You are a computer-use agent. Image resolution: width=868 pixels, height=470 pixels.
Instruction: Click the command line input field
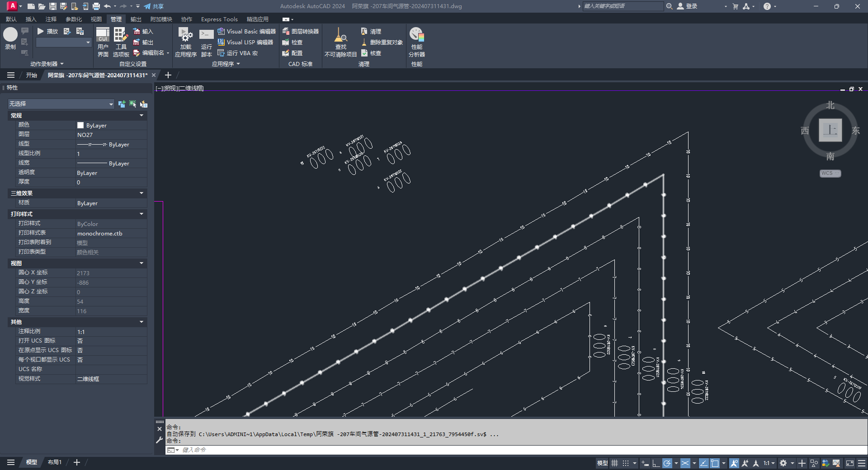(x=515, y=450)
